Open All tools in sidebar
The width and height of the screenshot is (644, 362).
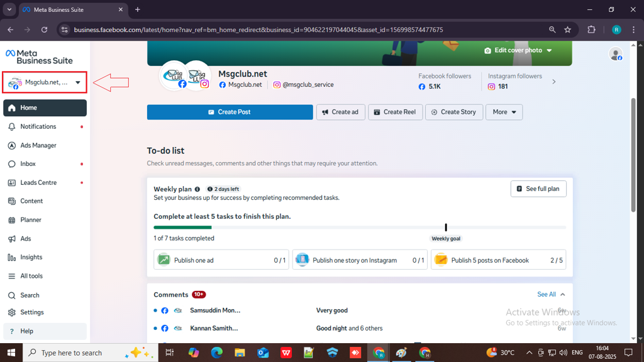pyautogui.click(x=45, y=276)
